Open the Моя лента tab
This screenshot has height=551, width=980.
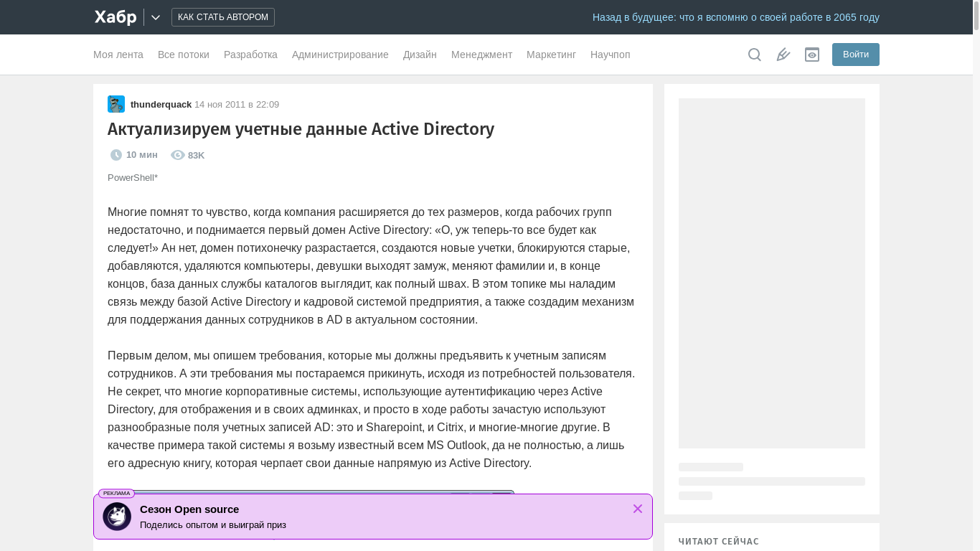click(x=118, y=55)
